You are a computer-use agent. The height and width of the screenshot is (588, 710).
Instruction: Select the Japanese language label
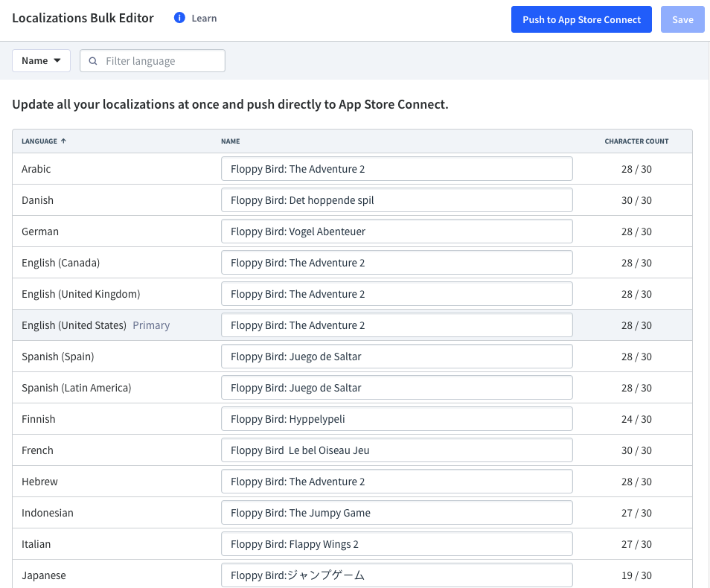(44, 575)
